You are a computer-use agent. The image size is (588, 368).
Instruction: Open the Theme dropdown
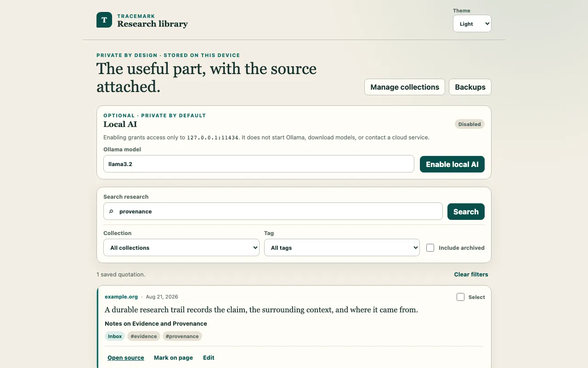pyautogui.click(x=472, y=24)
